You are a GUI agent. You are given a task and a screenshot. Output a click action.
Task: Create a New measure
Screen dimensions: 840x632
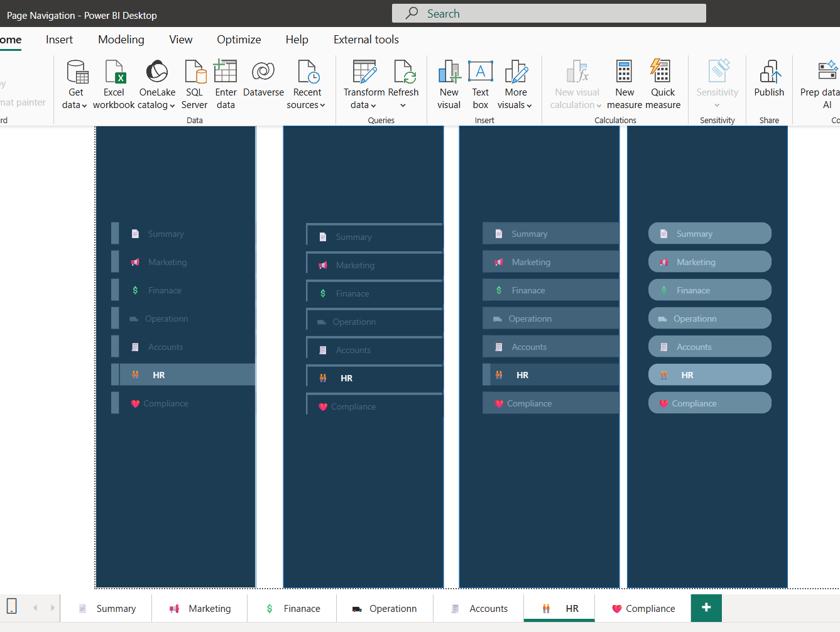pyautogui.click(x=624, y=72)
